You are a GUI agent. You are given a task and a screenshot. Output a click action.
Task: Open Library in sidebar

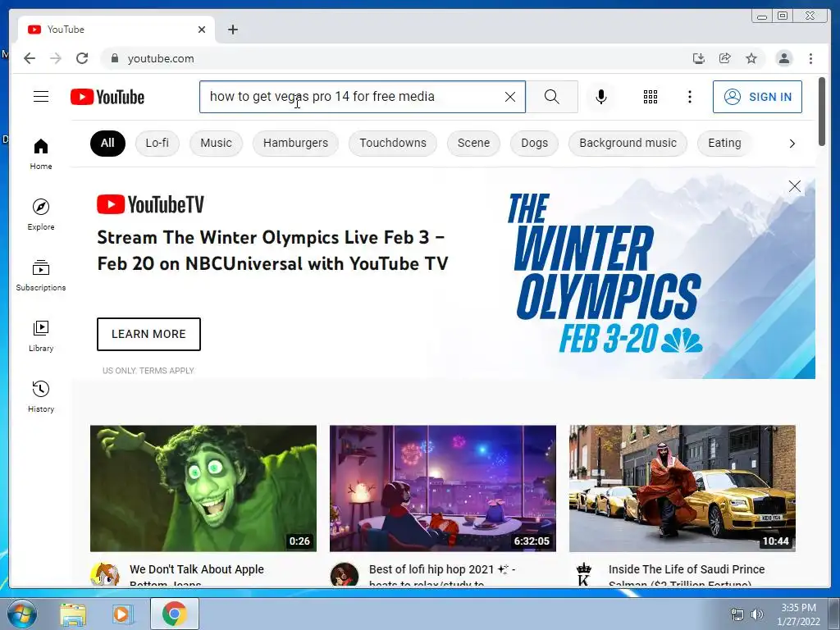pyautogui.click(x=41, y=336)
